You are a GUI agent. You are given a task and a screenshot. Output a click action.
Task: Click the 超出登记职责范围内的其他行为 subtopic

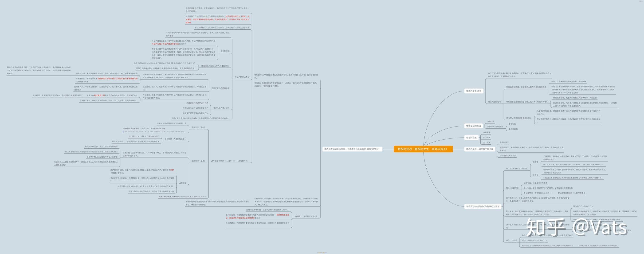click(195, 113)
